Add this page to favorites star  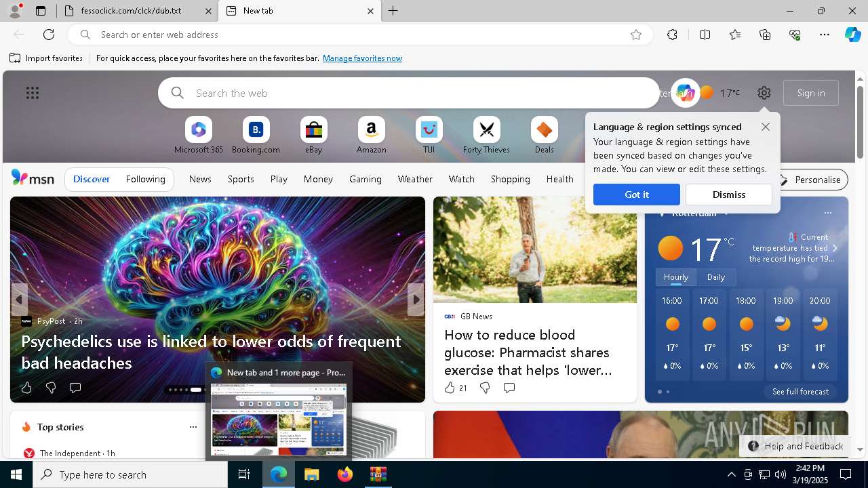(636, 35)
